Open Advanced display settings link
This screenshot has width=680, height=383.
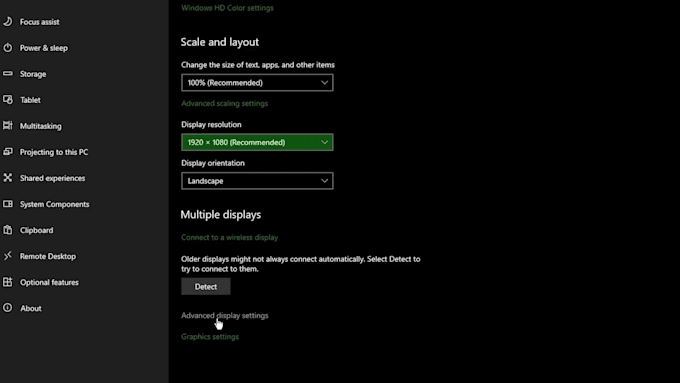225,315
